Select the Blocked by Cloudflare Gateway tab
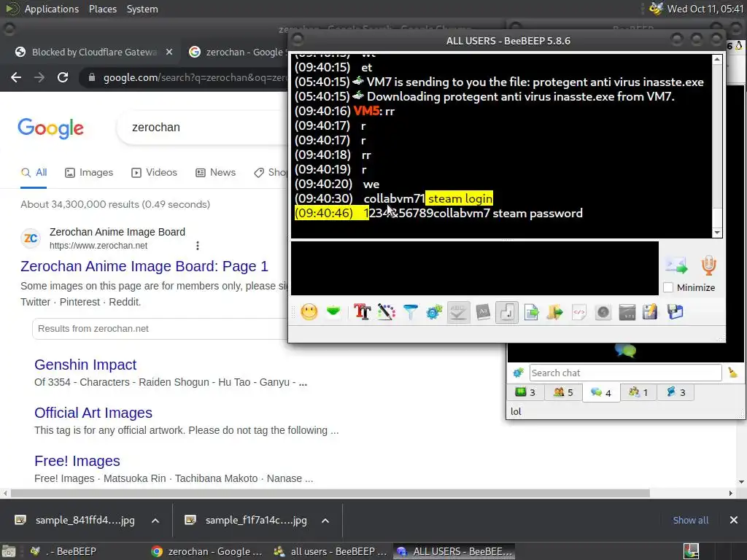The height and width of the screenshot is (560, 747). pyautogui.click(x=94, y=52)
